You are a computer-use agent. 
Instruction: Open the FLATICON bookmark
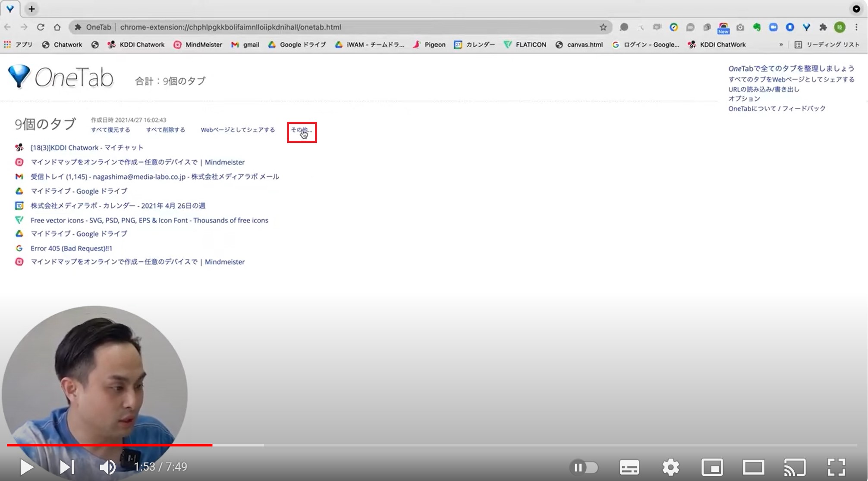(x=525, y=44)
